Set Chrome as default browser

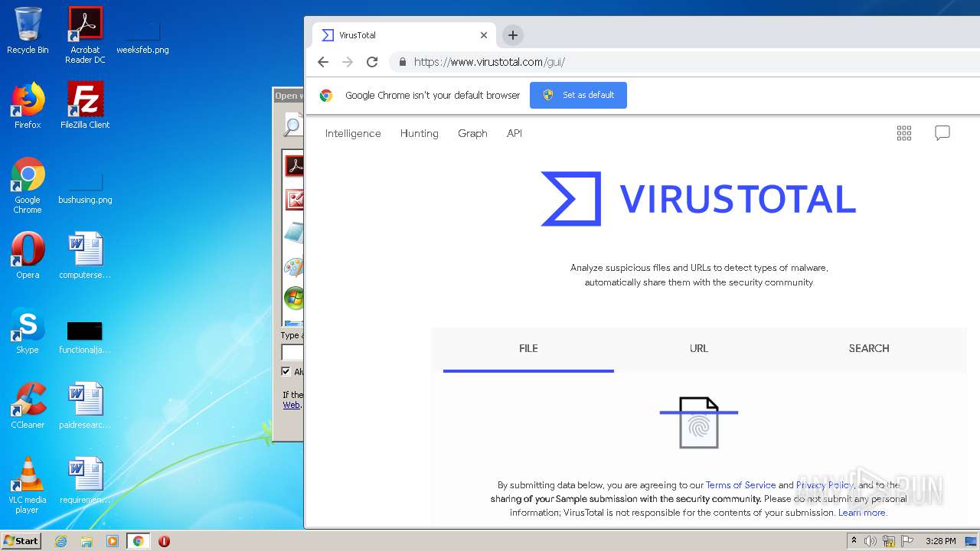point(578,95)
